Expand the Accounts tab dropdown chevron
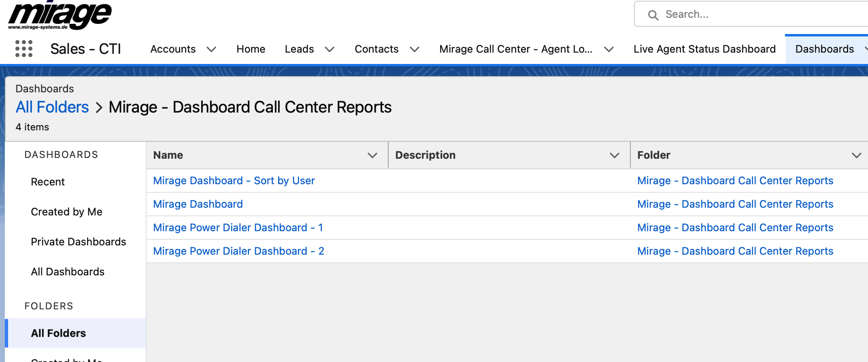The image size is (868, 362). tap(211, 49)
